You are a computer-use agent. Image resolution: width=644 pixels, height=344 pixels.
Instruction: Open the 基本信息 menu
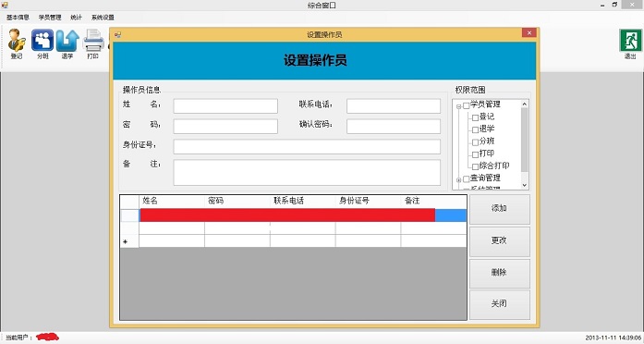[18, 18]
